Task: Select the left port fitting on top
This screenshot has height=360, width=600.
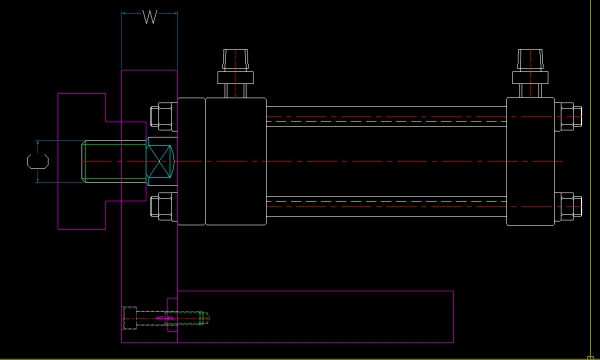Action: click(x=235, y=73)
